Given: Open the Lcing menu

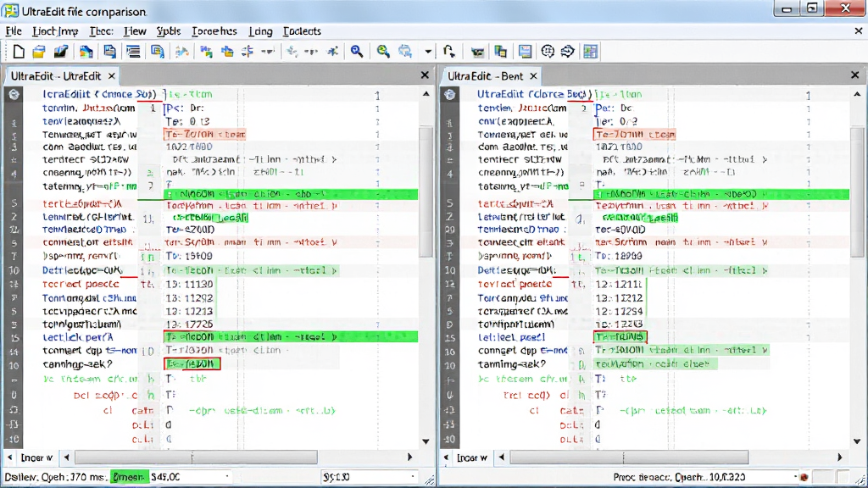Looking at the screenshot, I should pos(260,31).
